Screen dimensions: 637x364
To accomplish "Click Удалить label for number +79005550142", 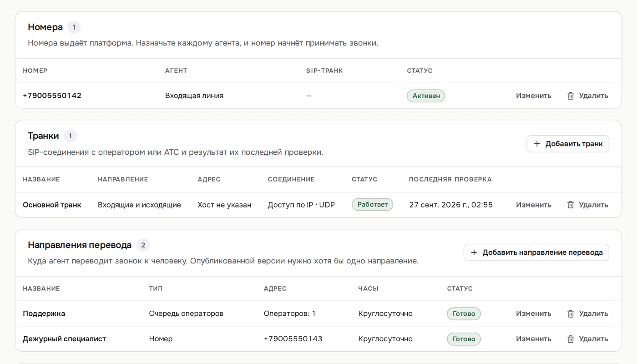I will click(593, 96).
